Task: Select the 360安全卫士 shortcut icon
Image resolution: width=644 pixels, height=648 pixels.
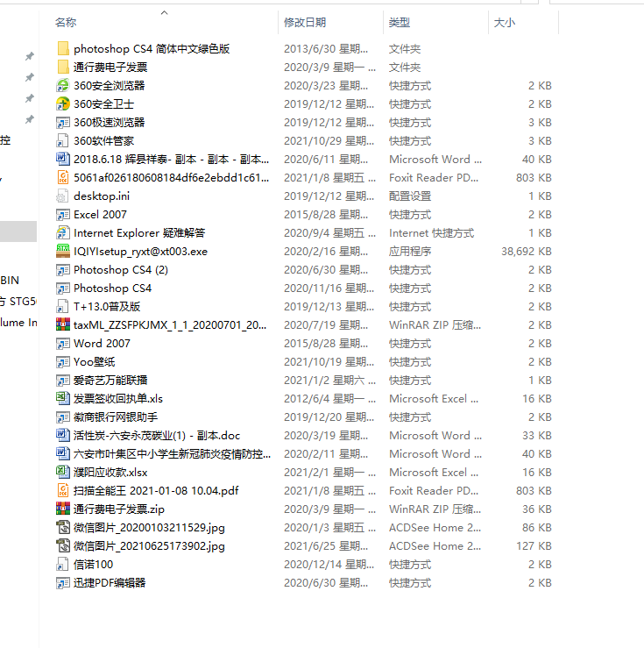Action: tap(63, 104)
